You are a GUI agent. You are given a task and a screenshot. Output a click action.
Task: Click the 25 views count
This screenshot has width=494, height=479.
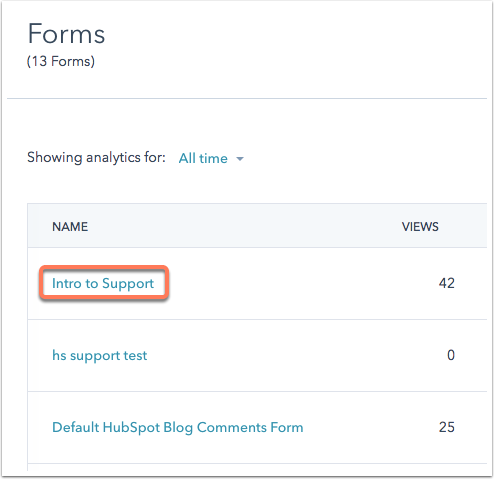(x=447, y=427)
